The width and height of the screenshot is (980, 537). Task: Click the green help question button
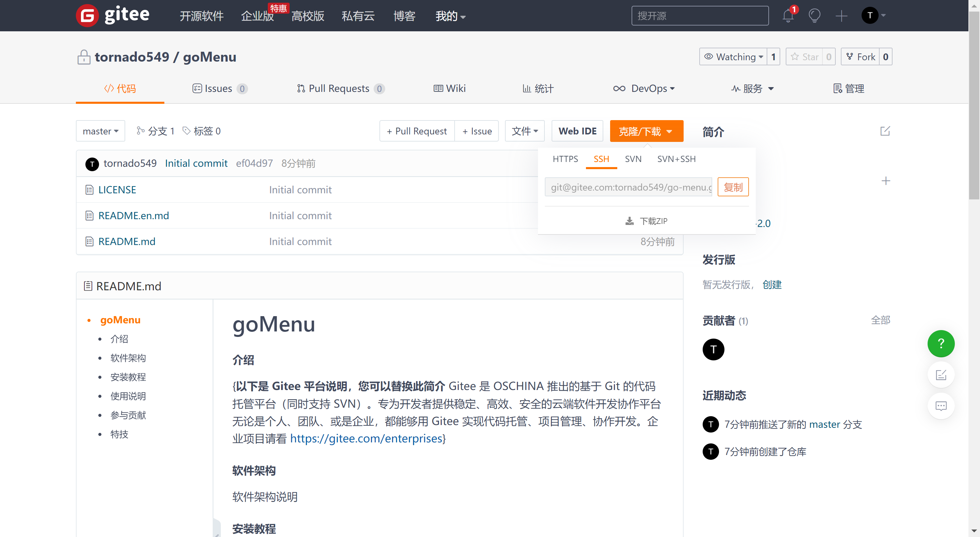[x=941, y=344]
